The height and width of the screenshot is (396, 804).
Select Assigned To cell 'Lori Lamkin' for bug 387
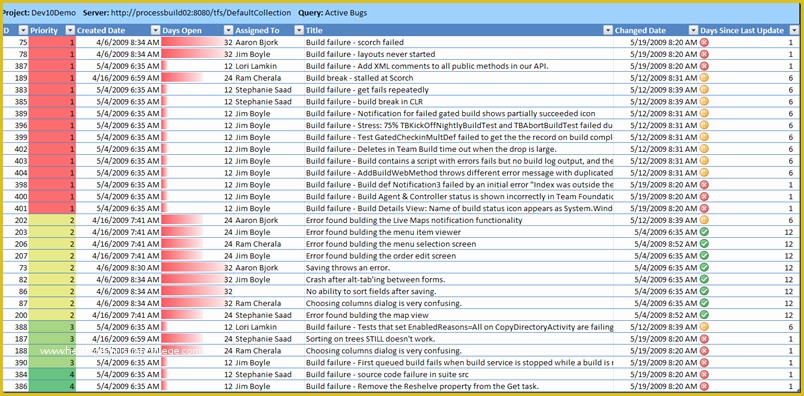point(256,66)
